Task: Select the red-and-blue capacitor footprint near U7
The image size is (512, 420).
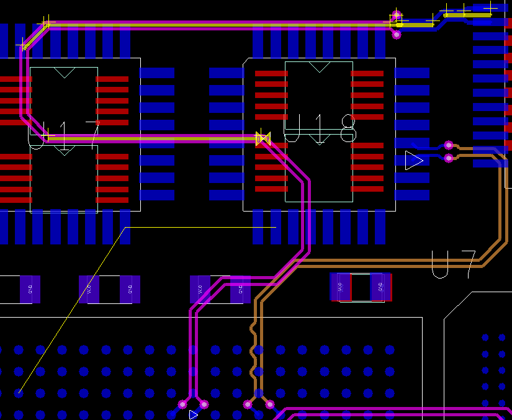Action: [361, 287]
